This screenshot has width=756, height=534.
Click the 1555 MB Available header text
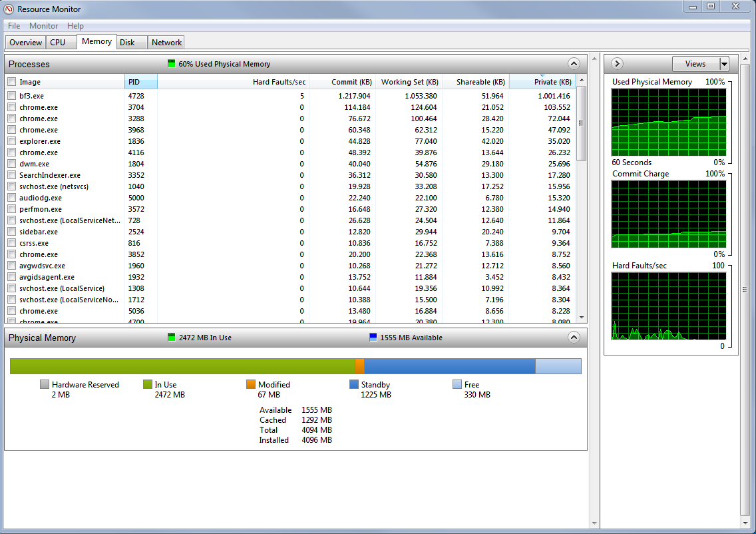(x=411, y=338)
